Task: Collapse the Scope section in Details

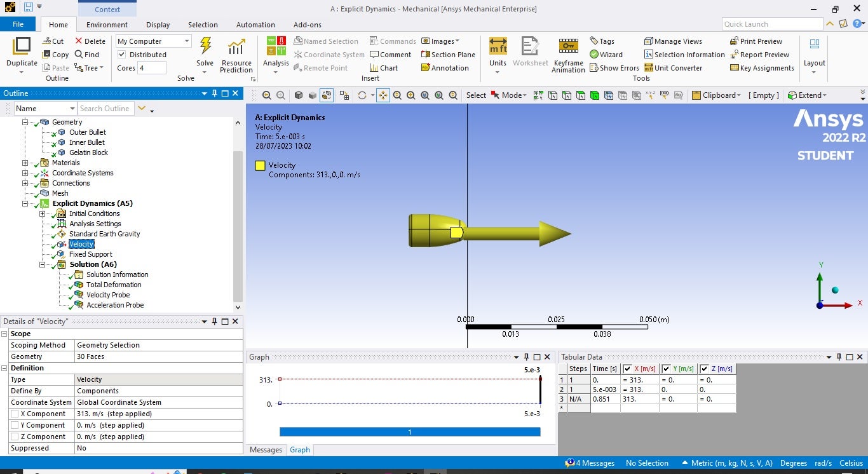Action: click(4, 334)
